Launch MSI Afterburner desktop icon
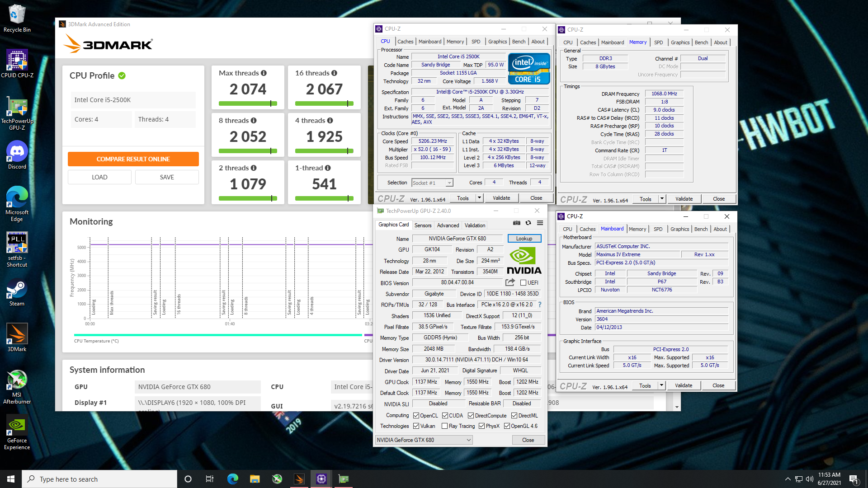 coord(17,387)
